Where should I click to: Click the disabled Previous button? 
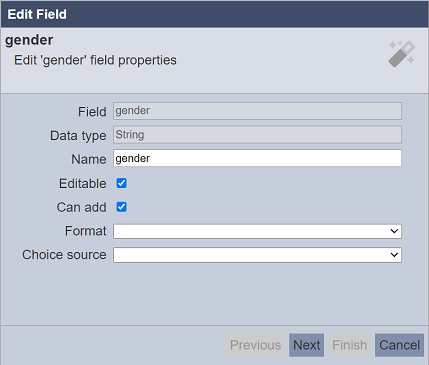coord(255,345)
